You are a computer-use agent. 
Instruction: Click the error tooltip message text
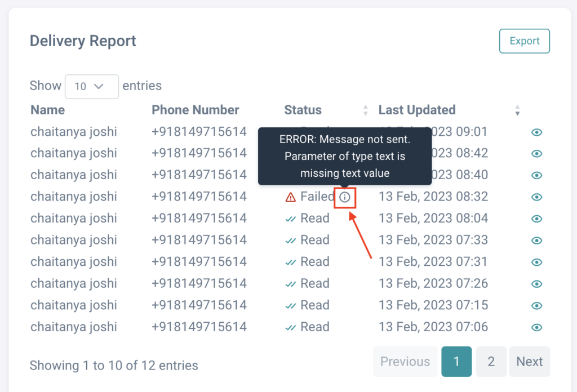(x=345, y=156)
